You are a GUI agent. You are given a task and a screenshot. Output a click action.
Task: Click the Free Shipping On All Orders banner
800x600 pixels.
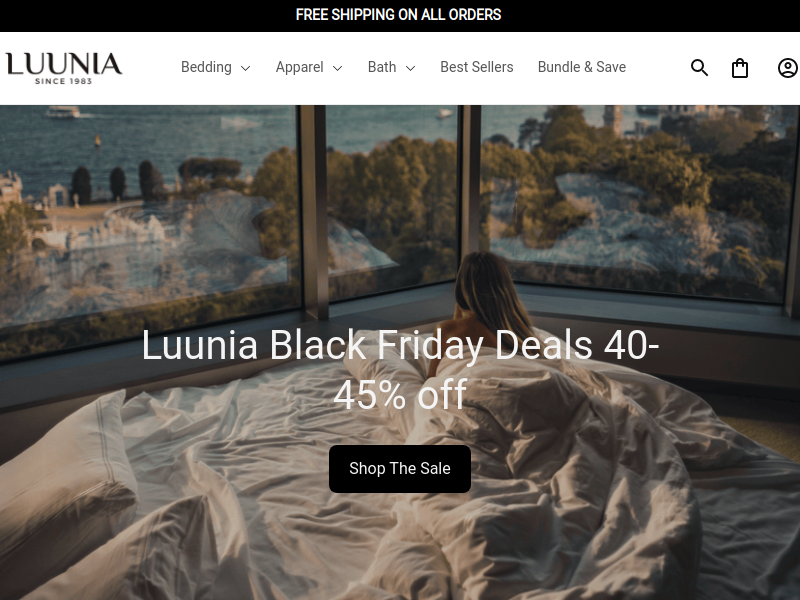(x=398, y=15)
